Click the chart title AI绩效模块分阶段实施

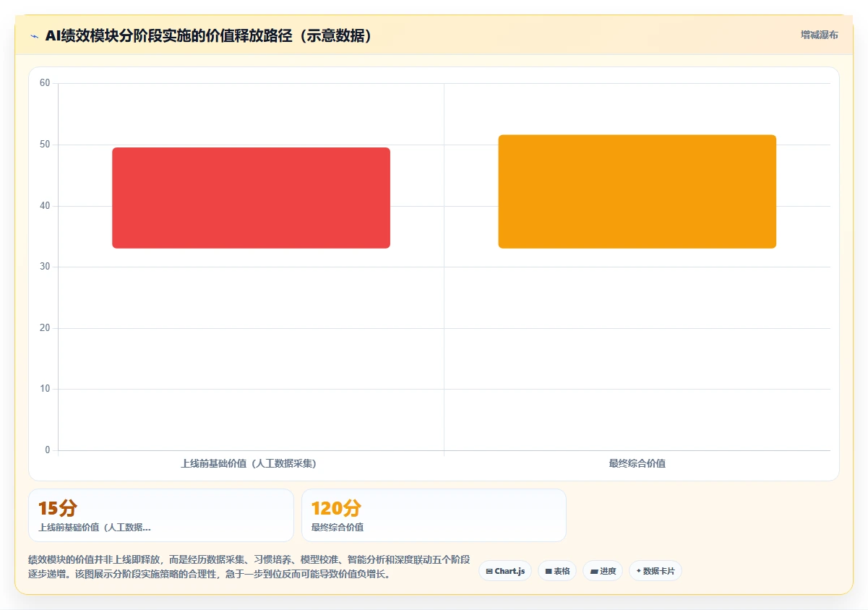209,36
